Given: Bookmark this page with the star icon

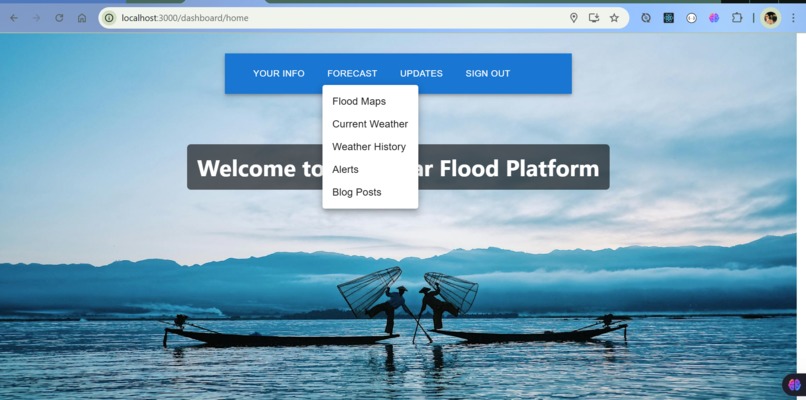Looking at the screenshot, I should pyautogui.click(x=614, y=18).
